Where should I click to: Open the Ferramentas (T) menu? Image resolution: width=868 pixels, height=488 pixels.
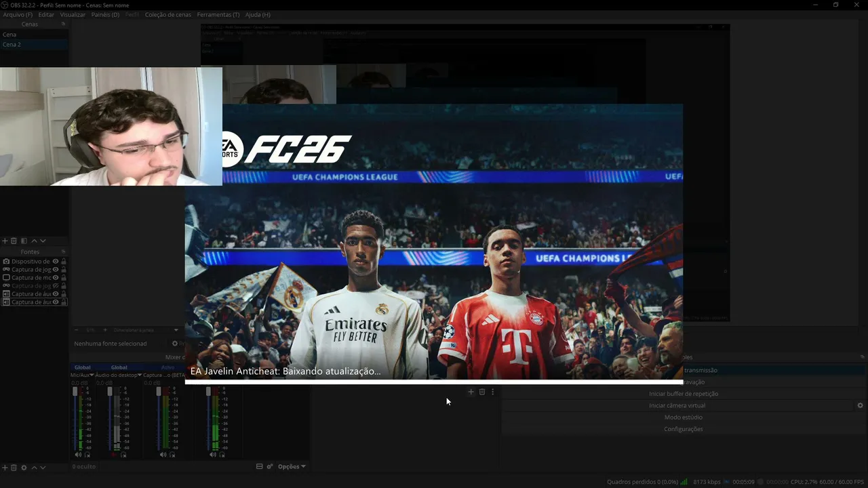(218, 14)
